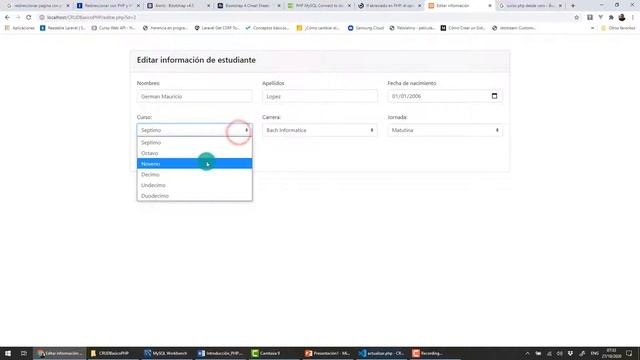Reload the page with refresh icon

[29, 18]
